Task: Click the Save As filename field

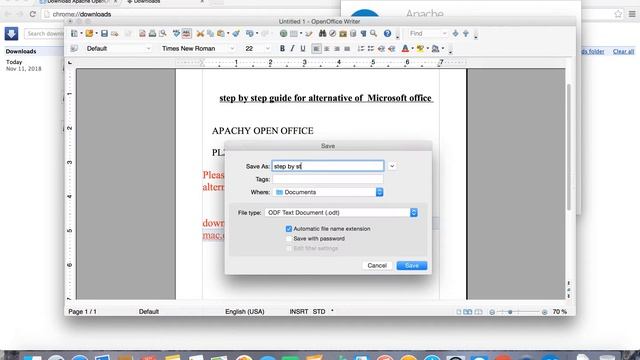Action: coord(328,166)
